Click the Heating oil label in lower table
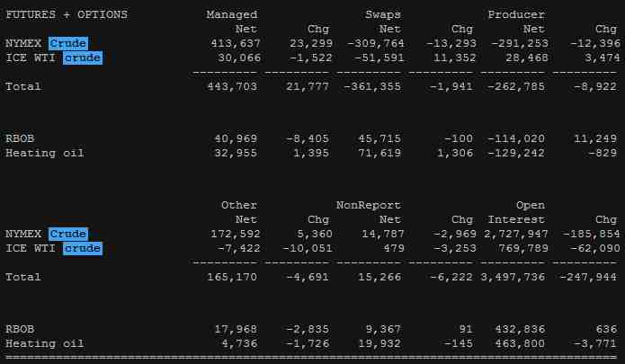The height and width of the screenshot is (364, 625). click(44, 343)
